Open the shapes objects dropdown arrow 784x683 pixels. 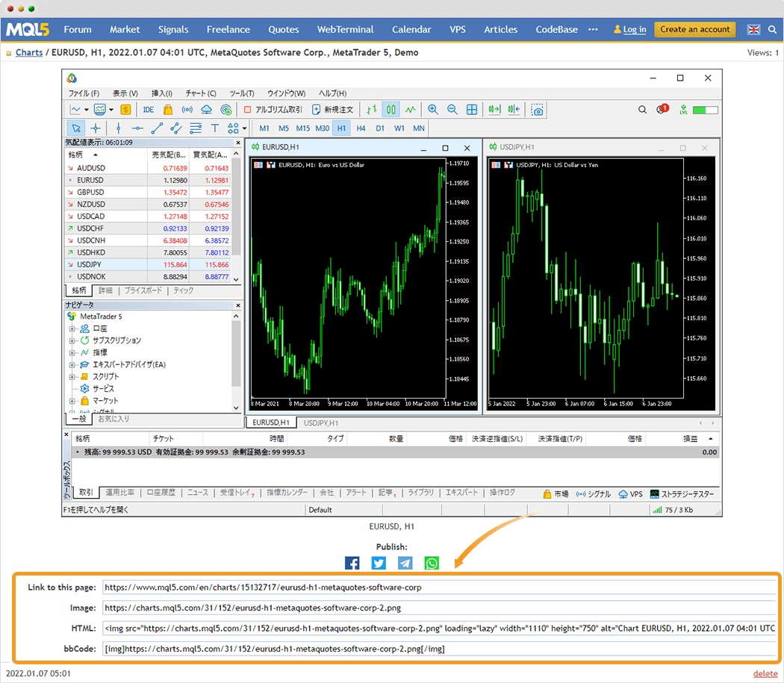244,128
